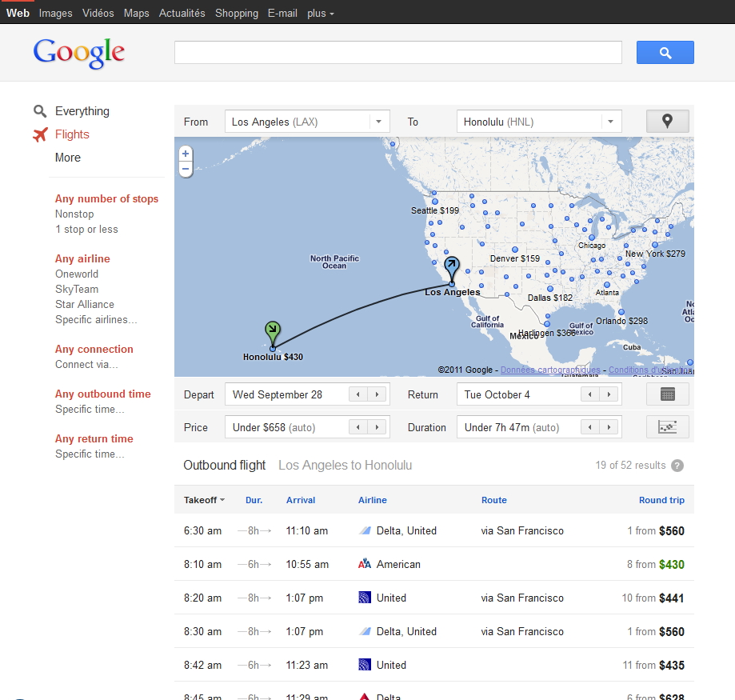The height and width of the screenshot is (700, 735).
Task: Click the Los Angeles origin map marker
Action: coord(451,269)
